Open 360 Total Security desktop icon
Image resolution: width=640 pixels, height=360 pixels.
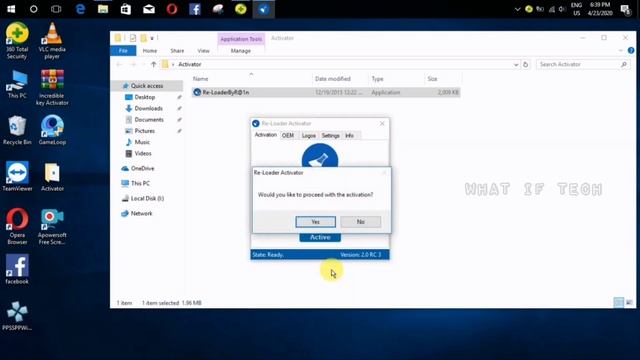tap(17, 41)
